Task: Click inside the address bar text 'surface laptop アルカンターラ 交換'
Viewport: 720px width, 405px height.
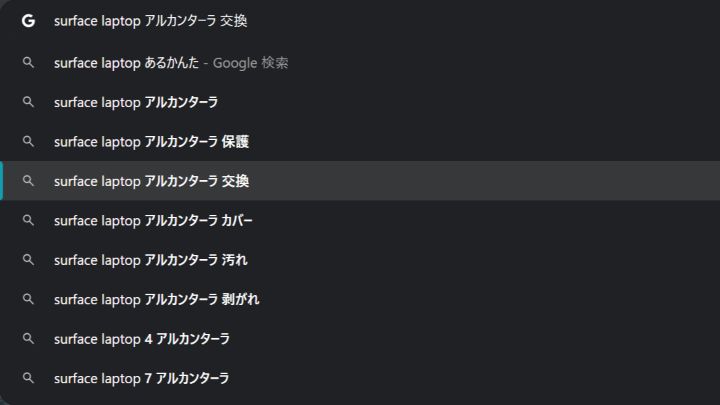Action: click(151, 21)
